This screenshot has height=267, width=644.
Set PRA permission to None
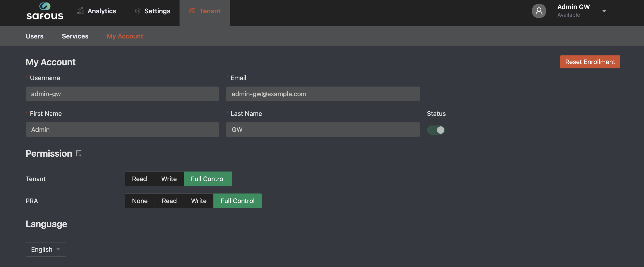coord(140,201)
